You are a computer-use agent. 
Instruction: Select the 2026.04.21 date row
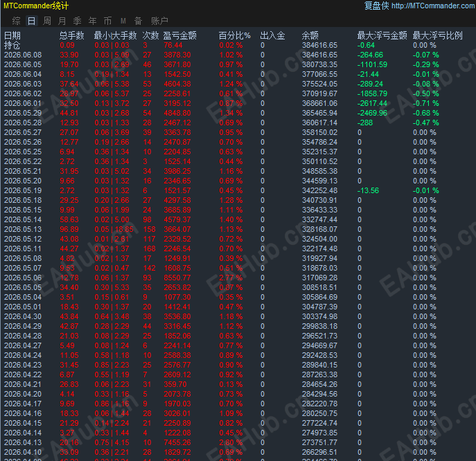tap(23, 384)
